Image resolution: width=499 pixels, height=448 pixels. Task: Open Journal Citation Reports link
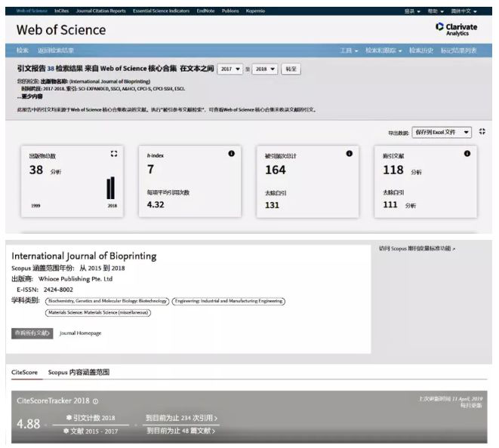101,11
